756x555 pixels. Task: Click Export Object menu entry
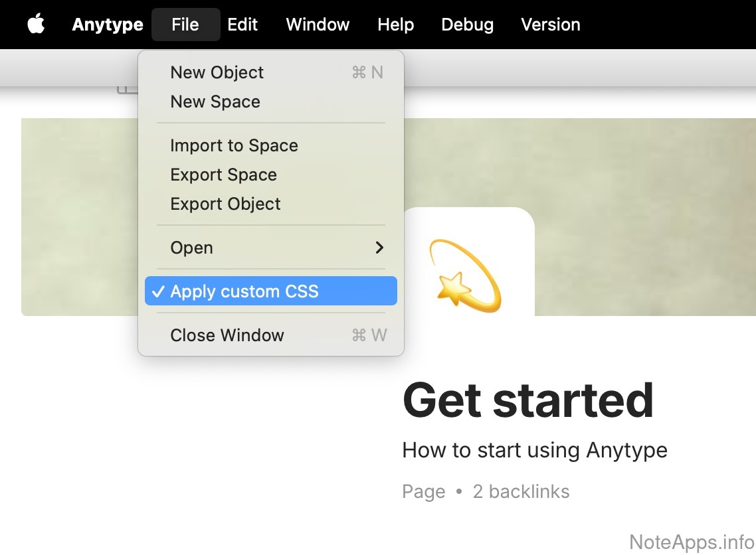[225, 204]
